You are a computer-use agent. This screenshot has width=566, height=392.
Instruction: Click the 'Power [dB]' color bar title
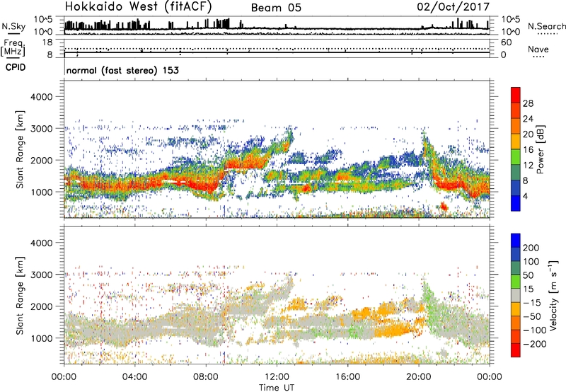(x=540, y=149)
